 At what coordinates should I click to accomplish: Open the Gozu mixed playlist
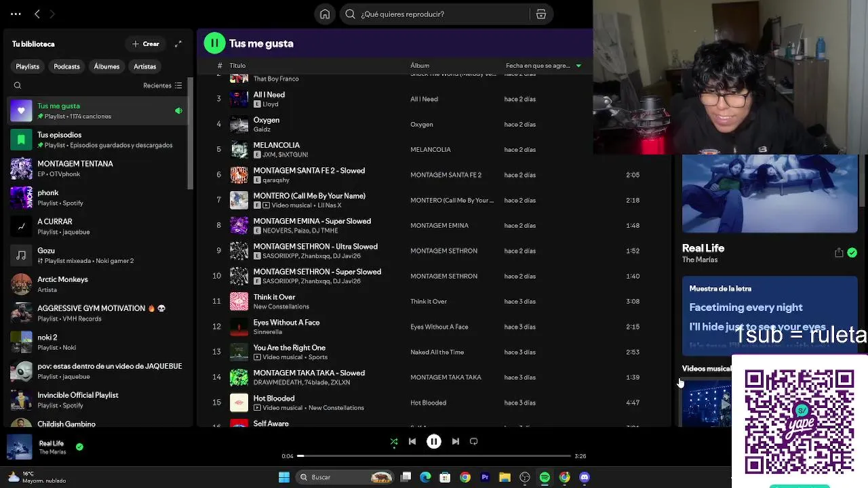97,256
